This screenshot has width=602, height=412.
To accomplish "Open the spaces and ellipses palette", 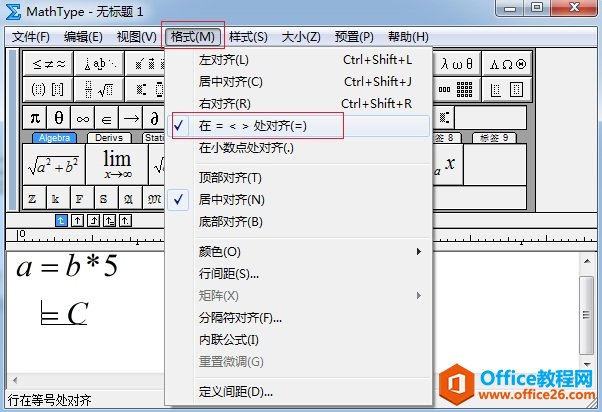I will tap(99, 64).
